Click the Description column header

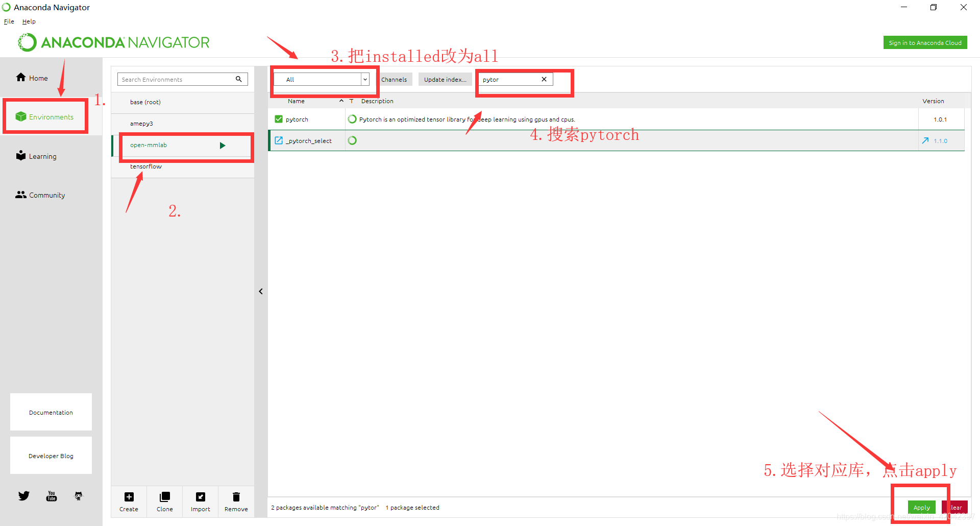tap(377, 101)
